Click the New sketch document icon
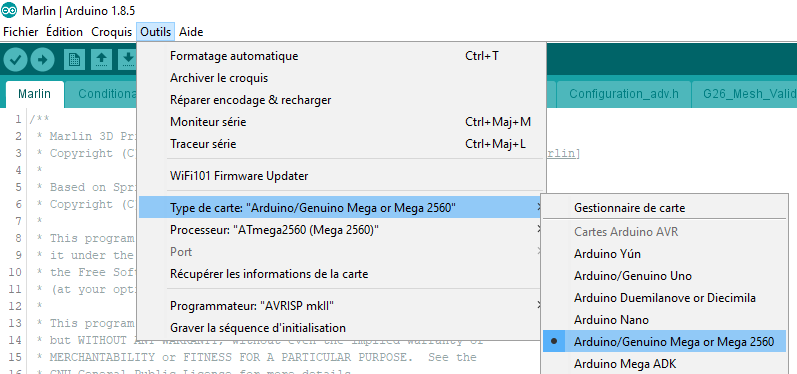797x374 pixels. (74, 60)
